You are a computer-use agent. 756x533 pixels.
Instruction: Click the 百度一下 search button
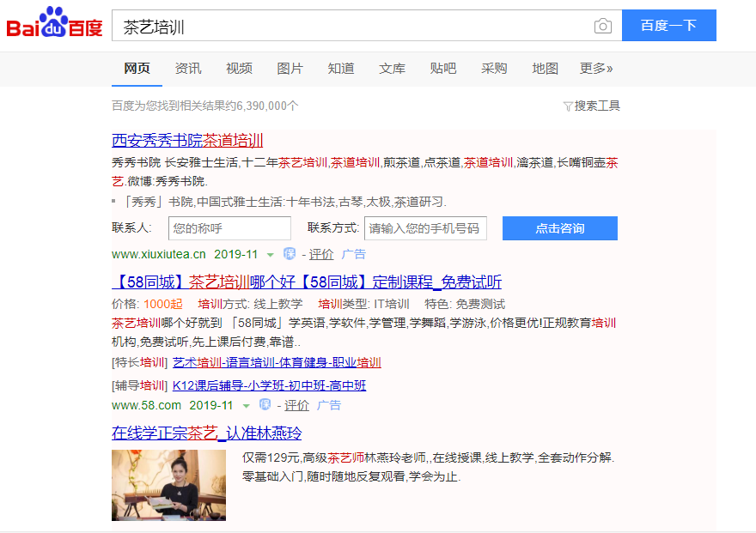click(668, 25)
